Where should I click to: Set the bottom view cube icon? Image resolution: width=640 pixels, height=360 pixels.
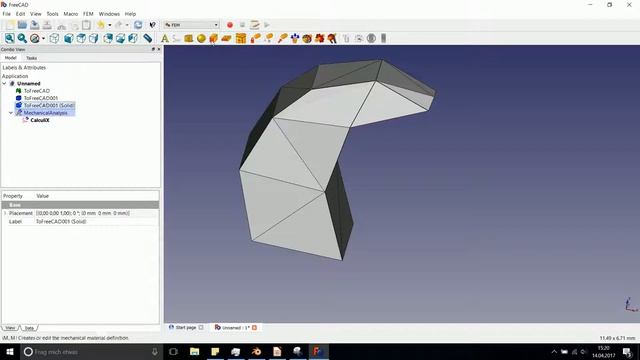pos(120,38)
